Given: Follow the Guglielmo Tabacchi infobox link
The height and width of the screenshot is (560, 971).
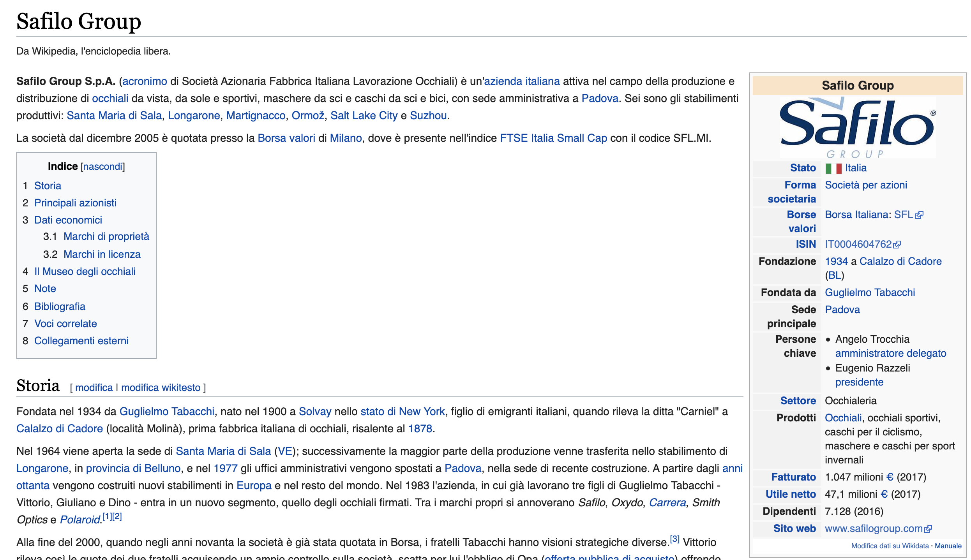Looking at the screenshot, I should 870,292.
